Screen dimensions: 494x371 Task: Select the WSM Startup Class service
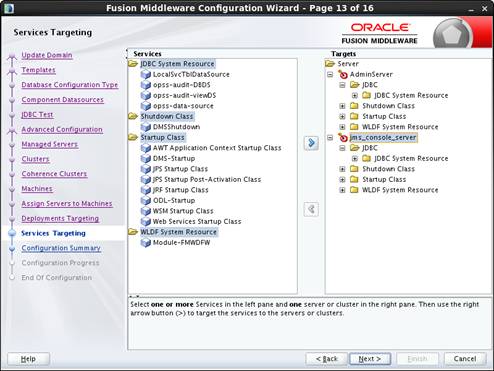183,211
